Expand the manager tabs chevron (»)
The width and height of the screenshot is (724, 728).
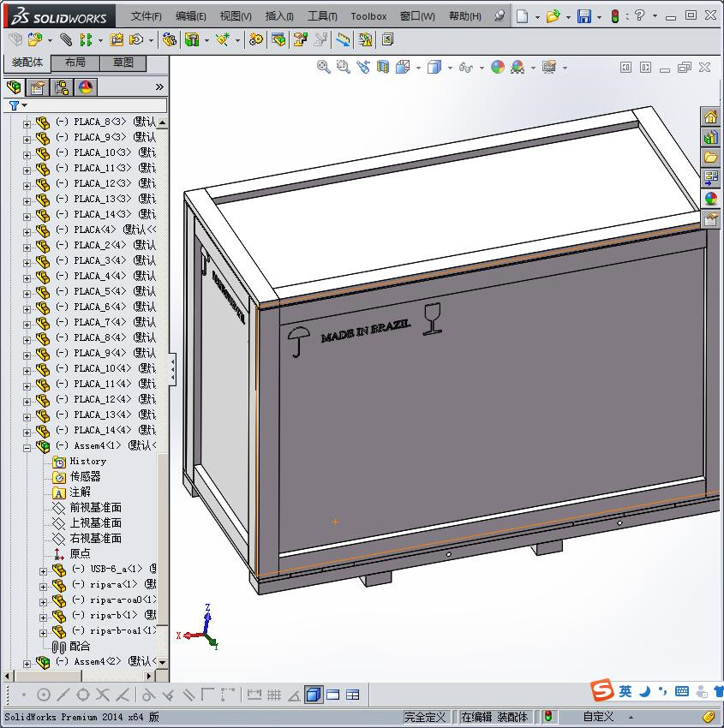coord(159,87)
